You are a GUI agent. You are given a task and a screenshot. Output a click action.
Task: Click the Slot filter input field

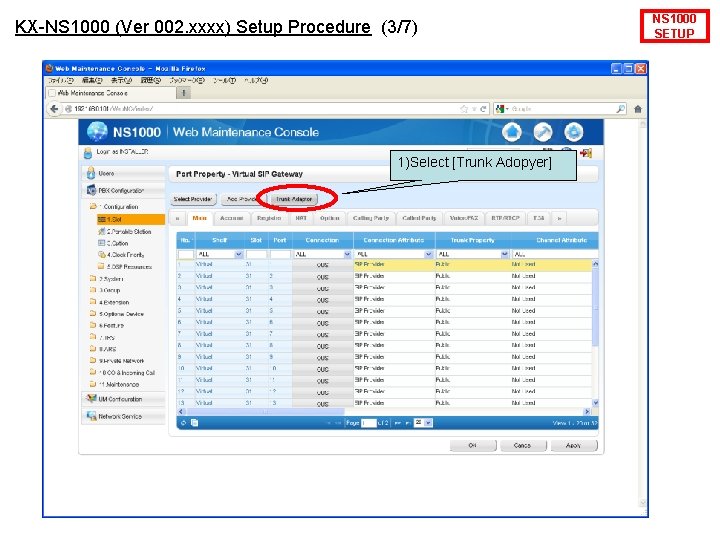tap(256, 254)
